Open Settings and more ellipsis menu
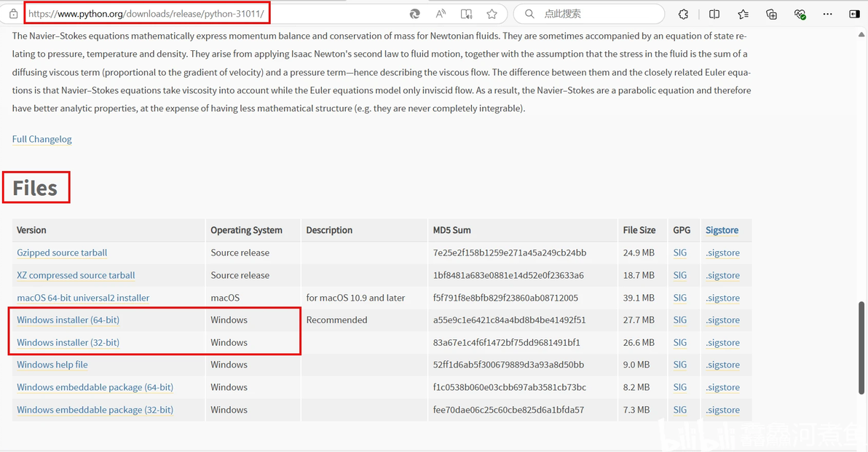Image resolution: width=868 pixels, height=452 pixels. [x=827, y=14]
